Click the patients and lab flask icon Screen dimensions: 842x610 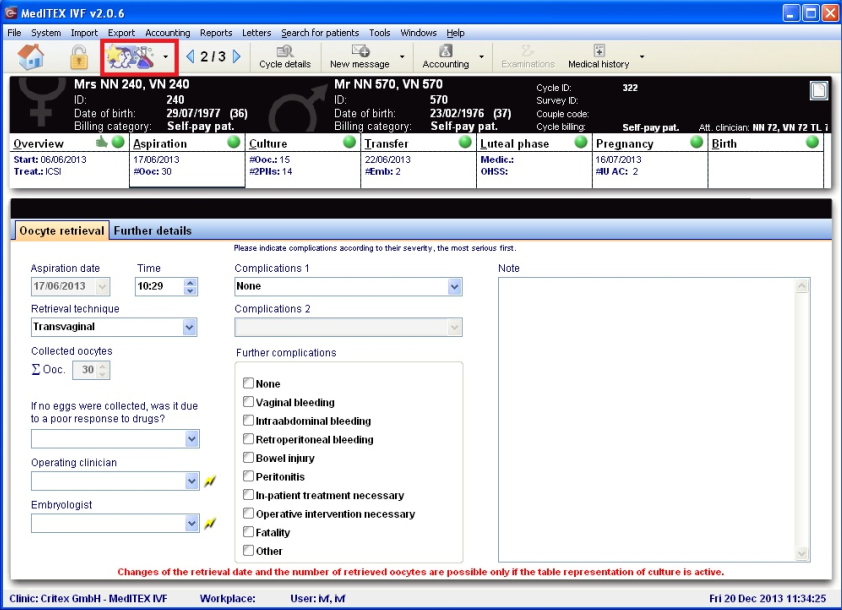(x=129, y=57)
